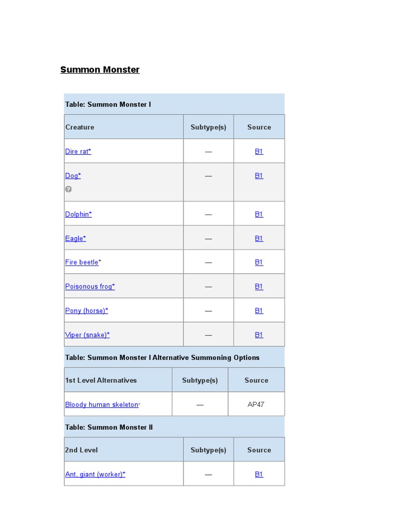Click the B1 source link for Eagle

(259, 238)
